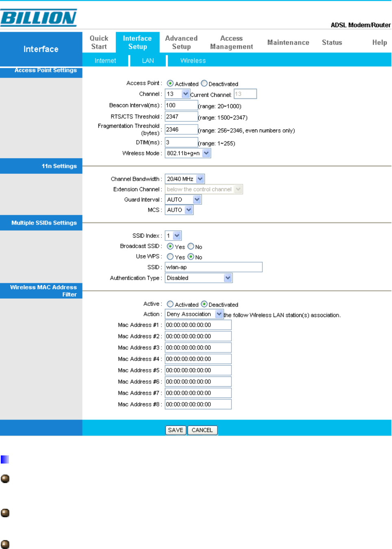Go to the Internet sub-tab
Image resolution: width=392 pixels, height=549 pixels.
pyautogui.click(x=105, y=61)
